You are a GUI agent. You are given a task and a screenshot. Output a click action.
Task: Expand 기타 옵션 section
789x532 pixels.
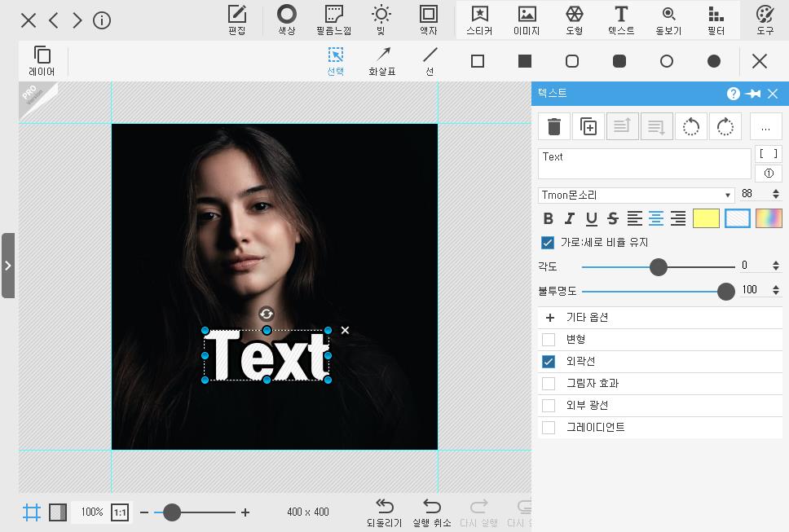tap(660, 317)
